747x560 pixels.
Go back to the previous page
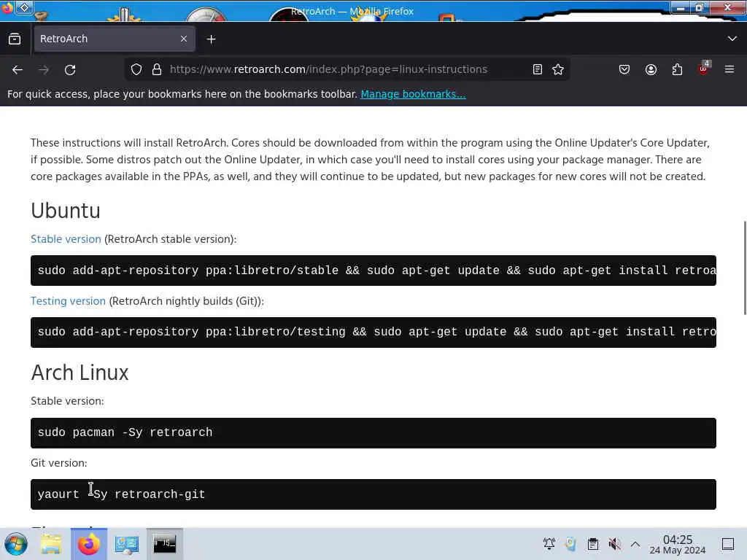click(18, 70)
